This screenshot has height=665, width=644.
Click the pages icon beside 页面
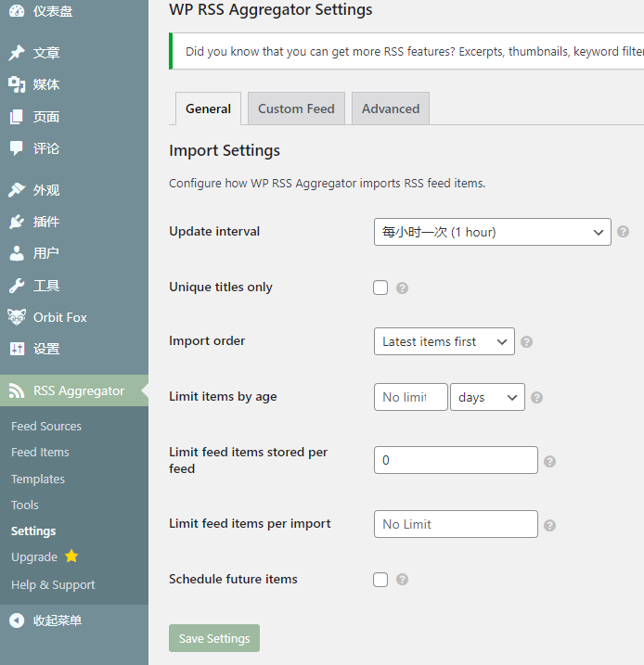pyautogui.click(x=17, y=117)
